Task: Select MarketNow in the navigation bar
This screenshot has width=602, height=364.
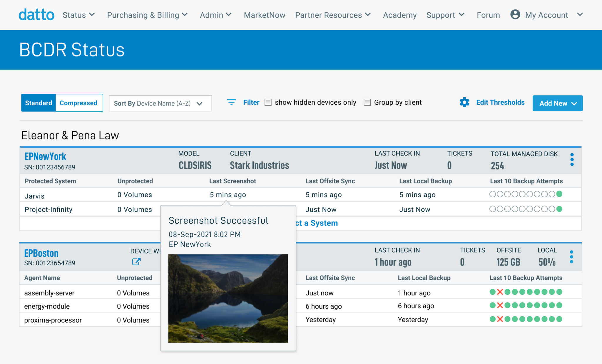Action: (x=264, y=15)
